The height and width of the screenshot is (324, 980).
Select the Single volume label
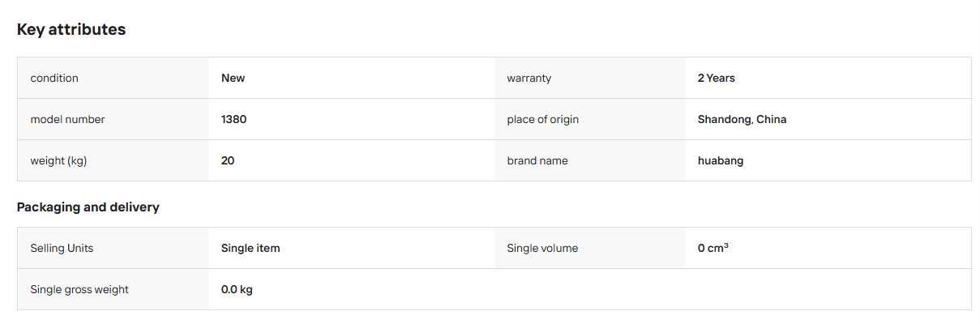click(x=543, y=248)
